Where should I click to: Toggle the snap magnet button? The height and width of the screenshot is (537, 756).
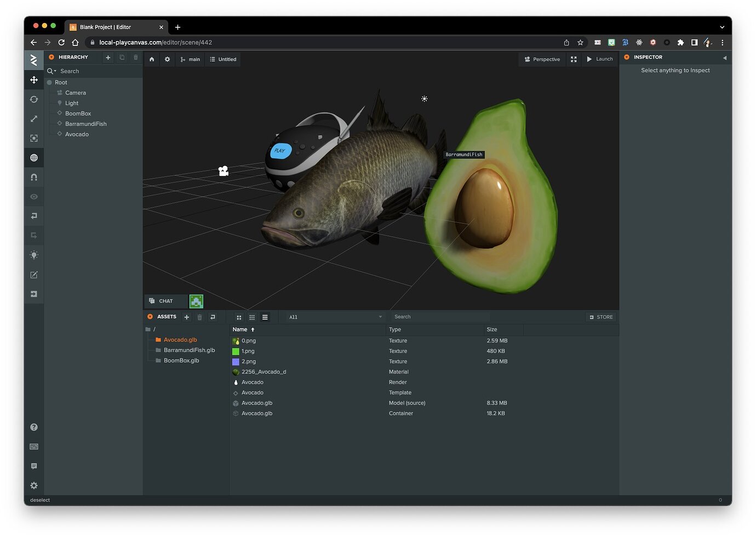[x=34, y=177]
